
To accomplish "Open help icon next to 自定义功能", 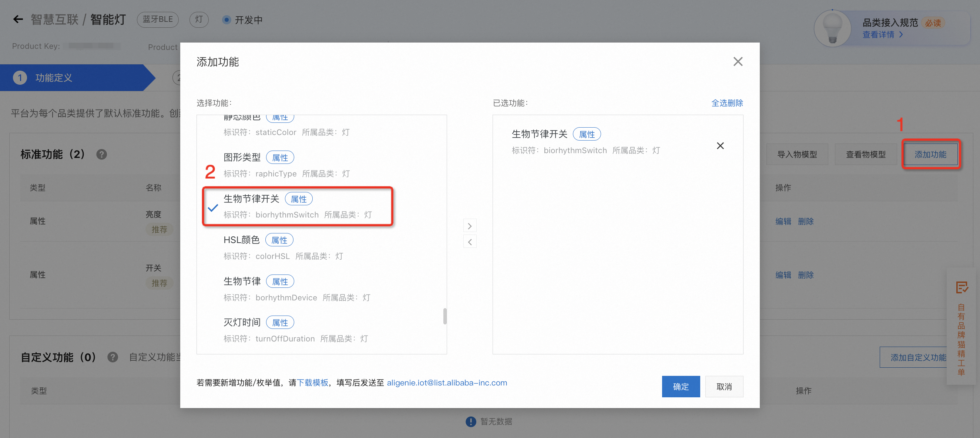I will pos(113,357).
